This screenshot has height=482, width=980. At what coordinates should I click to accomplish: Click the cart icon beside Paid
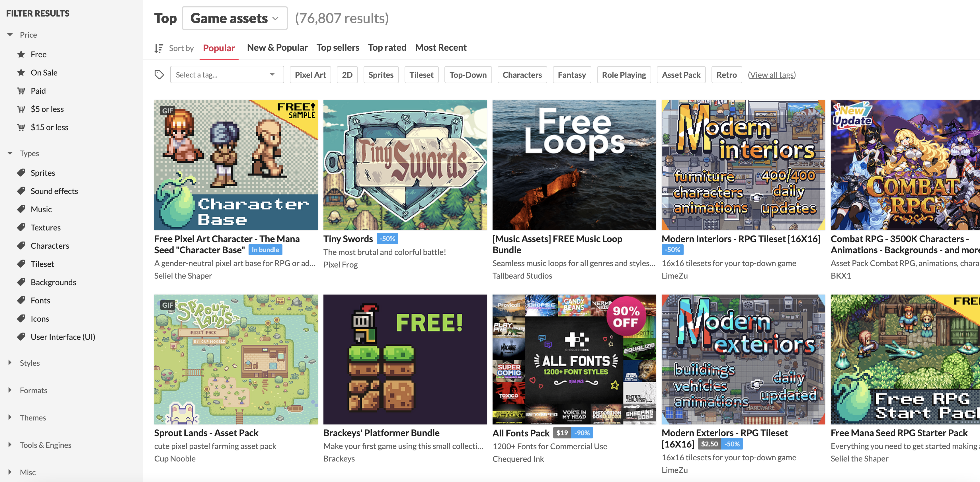(x=21, y=91)
